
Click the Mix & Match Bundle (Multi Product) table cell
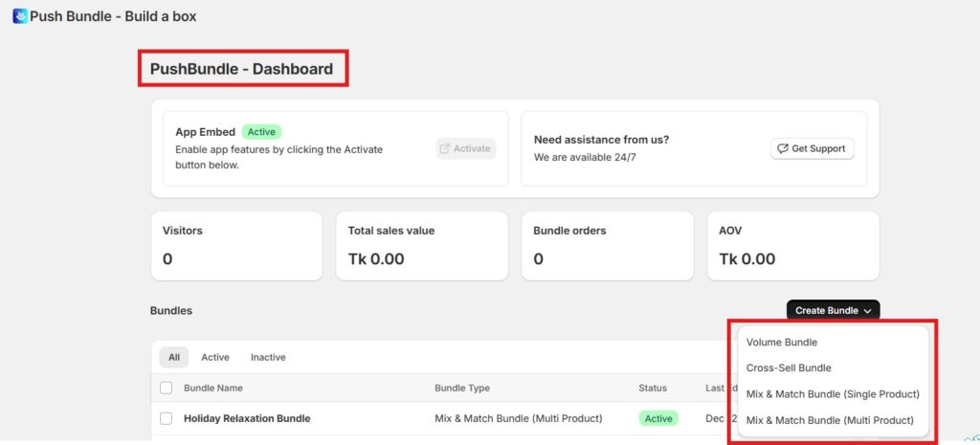pyautogui.click(x=519, y=419)
